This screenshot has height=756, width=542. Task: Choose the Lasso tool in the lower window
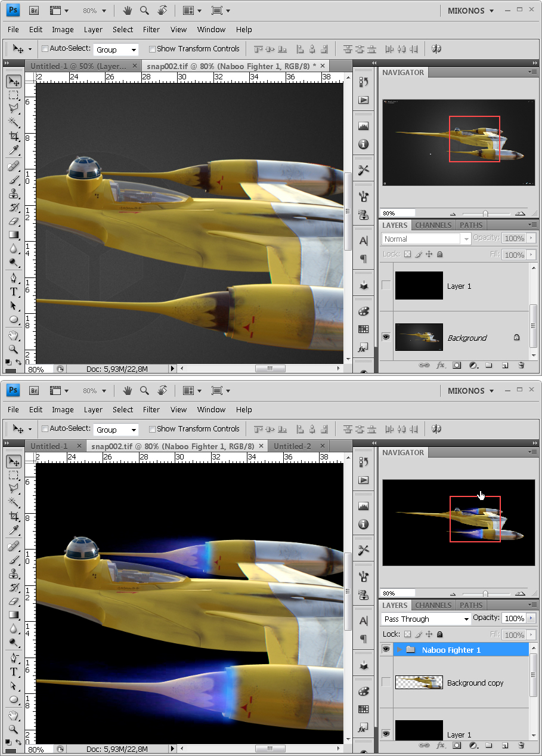click(x=14, y=489)
